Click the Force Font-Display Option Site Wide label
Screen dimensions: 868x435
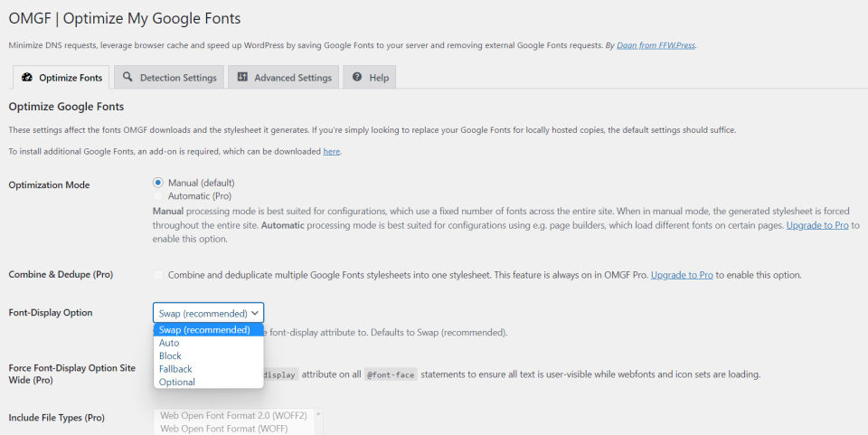click(72, 374)
